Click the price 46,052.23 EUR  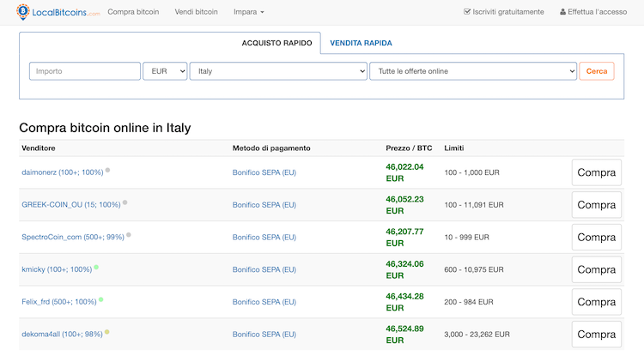(x=404, y=205)
